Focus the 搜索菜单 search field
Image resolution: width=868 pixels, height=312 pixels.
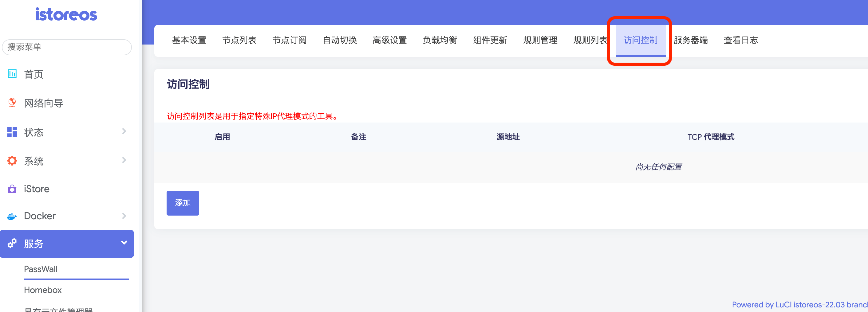tap(67, 47)
